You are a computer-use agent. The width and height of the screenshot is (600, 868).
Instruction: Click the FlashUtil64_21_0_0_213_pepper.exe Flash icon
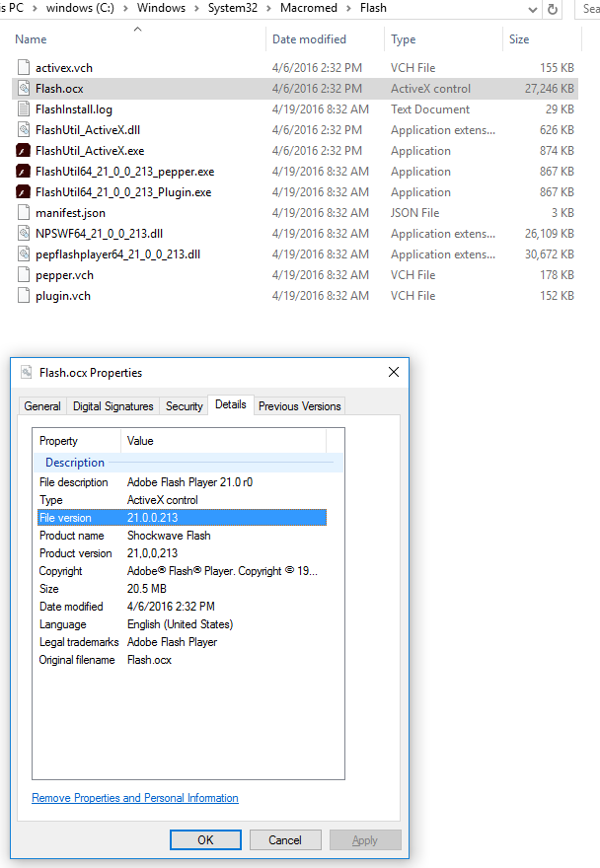pos(24,172)
